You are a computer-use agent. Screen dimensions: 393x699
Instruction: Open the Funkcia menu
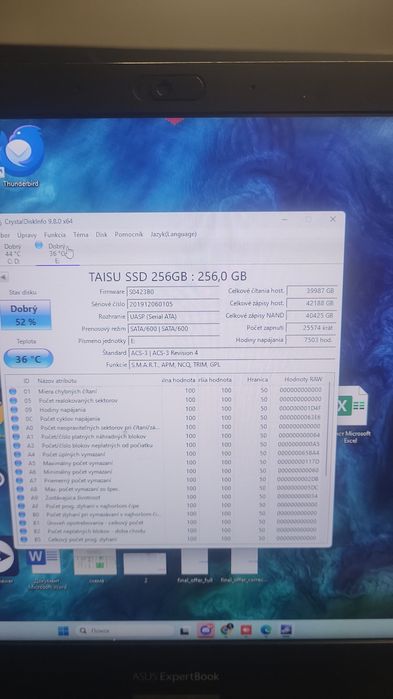click(55, 234)
